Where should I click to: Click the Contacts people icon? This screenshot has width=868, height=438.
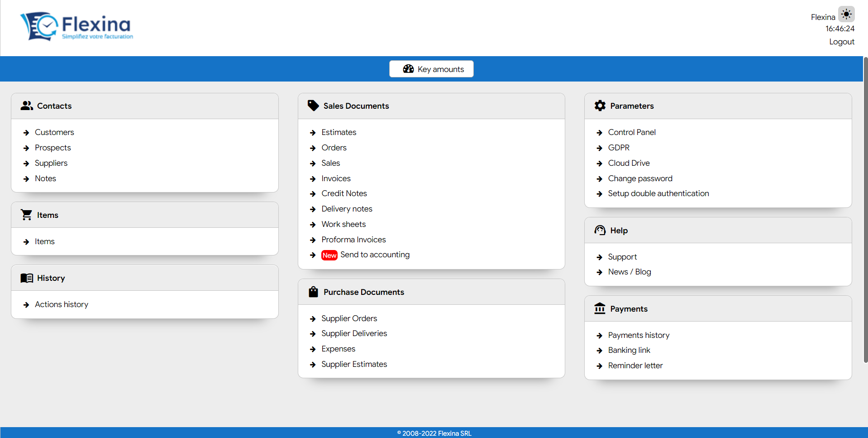coord(27,106)
